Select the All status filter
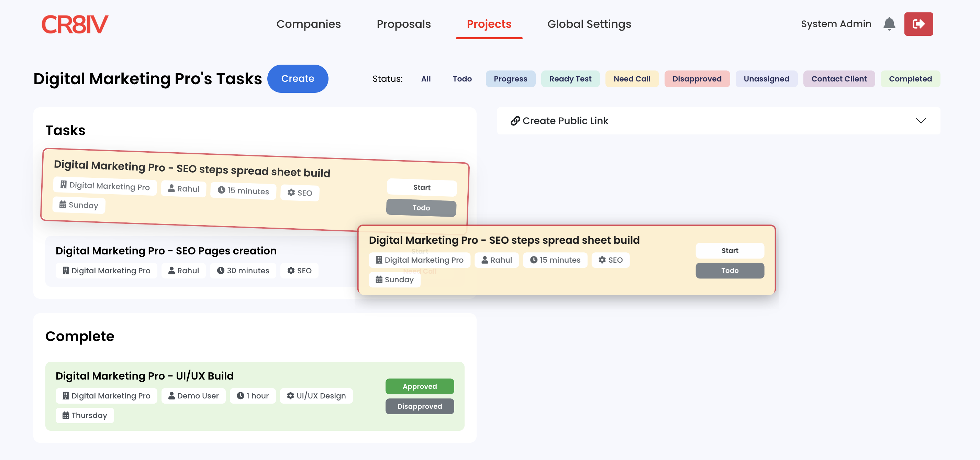This screenshot has height=460, width=980. (x=426, y=79)
